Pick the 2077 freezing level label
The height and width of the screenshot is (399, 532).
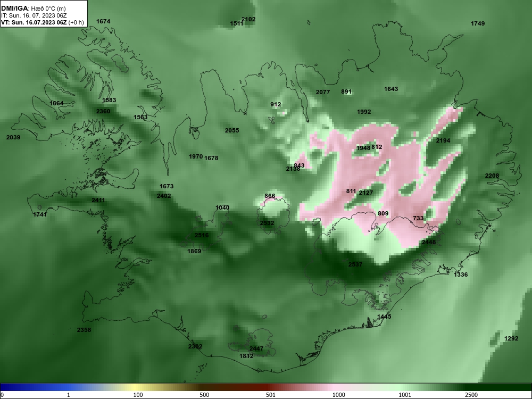click(x=323, y=92)
